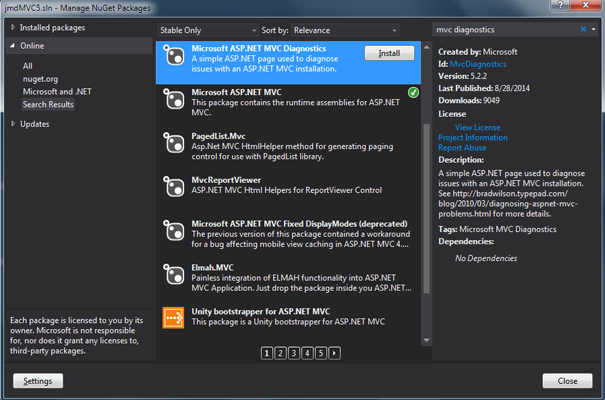Expand the Installed packages section
Image resolution: width=605 pixels, height=400 pixels.
pos(13,27)
